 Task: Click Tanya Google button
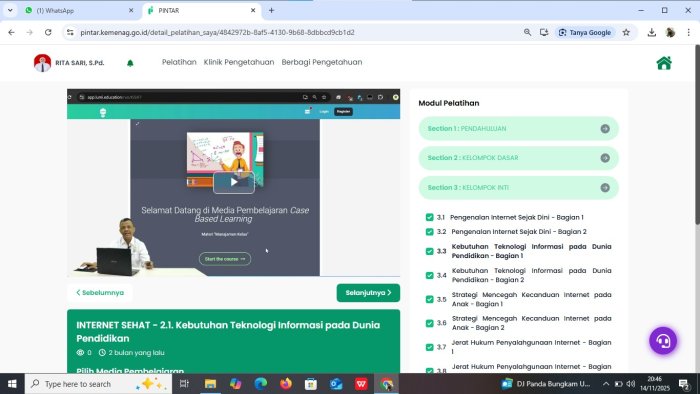coord(585,32)
